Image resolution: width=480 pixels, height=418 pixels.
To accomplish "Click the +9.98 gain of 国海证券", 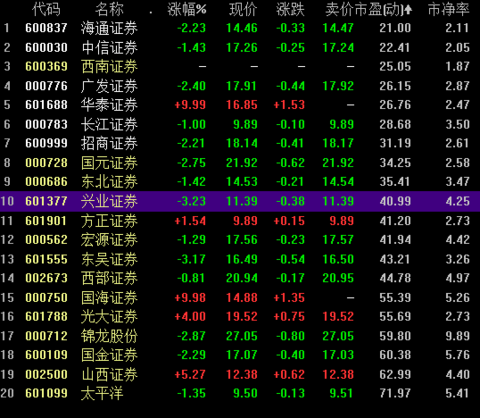I will [x=190, y=298].
